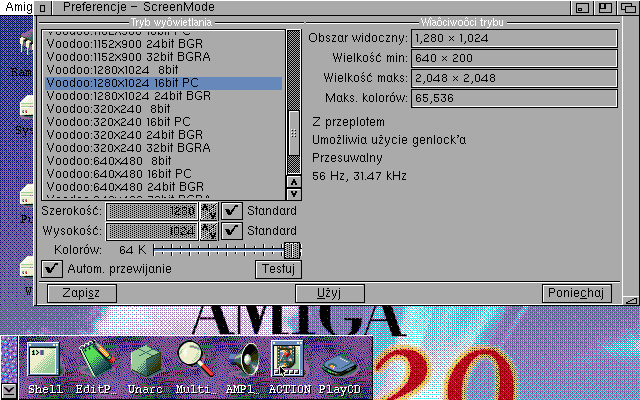640x400 pixels.
Task: Select Voodoo:1280x1024 16bit PC mode
Action: point(163,83)
